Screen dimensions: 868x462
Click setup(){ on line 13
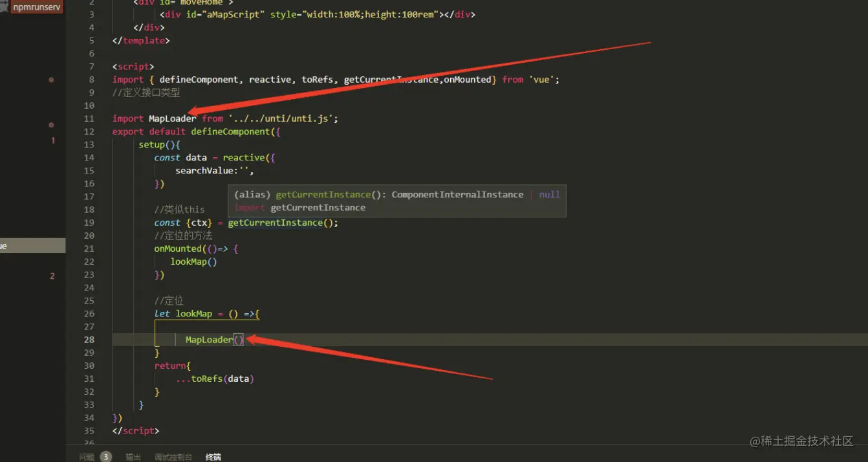click(x=159, y=144)
